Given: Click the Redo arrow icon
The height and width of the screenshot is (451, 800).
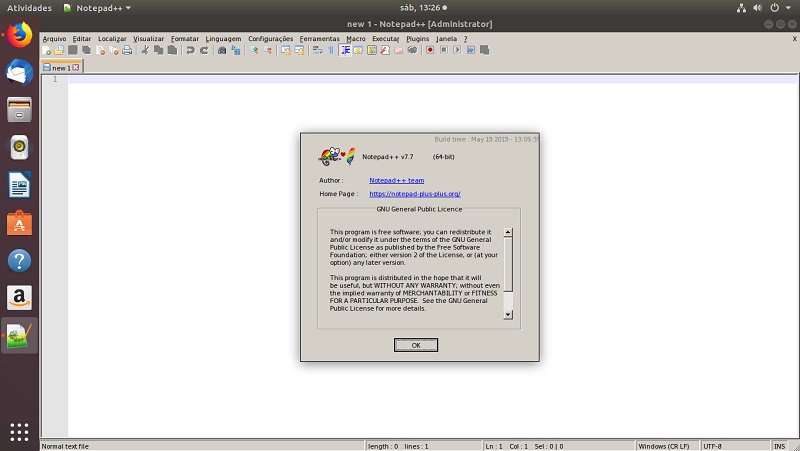Looking at the screenshot, I should tap(204, 50).
